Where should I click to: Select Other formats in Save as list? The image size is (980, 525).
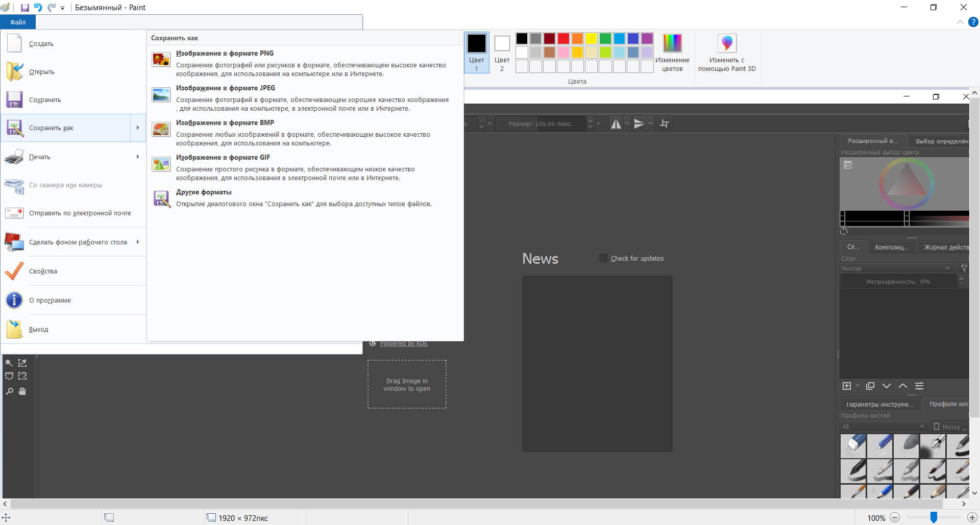[204, 192]
